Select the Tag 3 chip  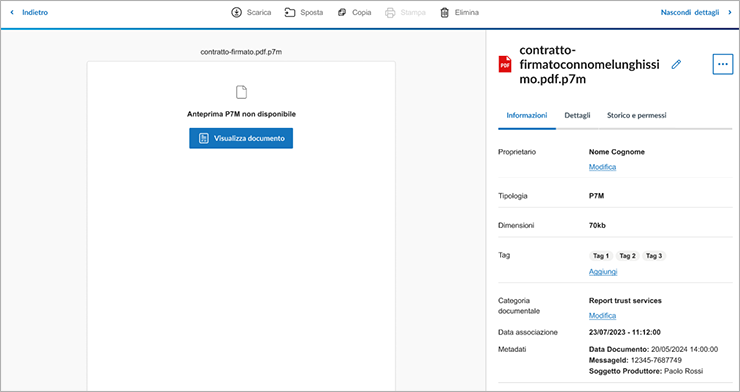click(x=654, y=256)
